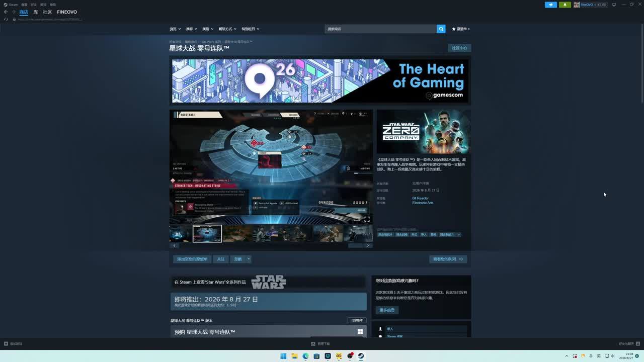Click the page title '星球大战 零号连队™'

click(199, 48)
